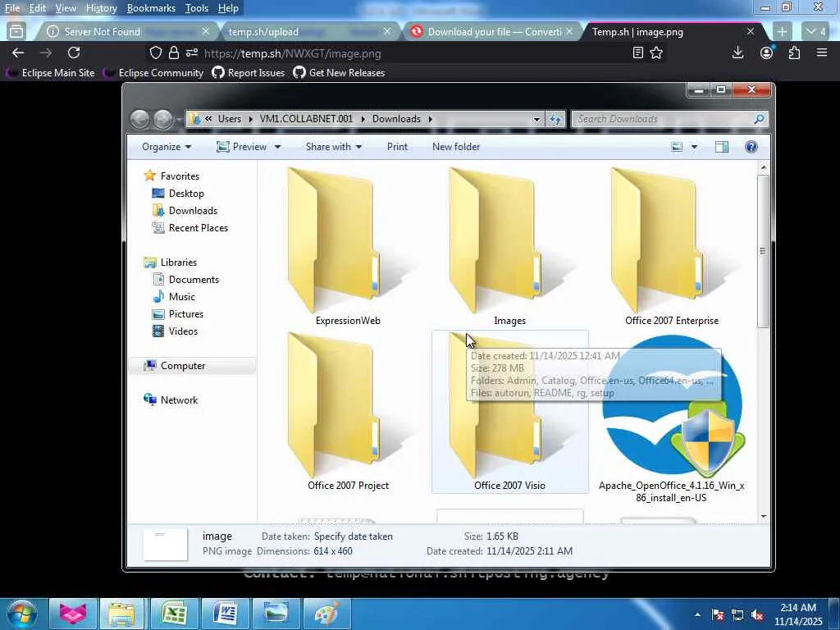Viewport: 840px width, 630px height.
Task: Open the Firefox account icon
Action: (767, 52)
